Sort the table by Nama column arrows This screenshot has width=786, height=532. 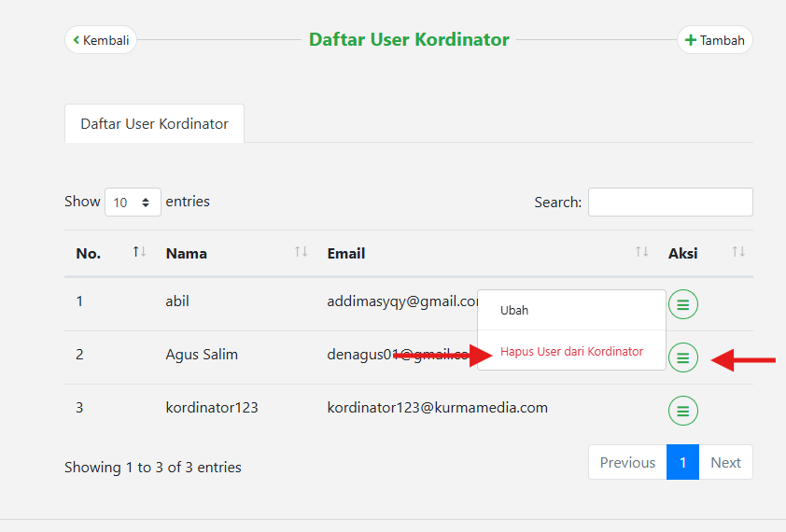(x=301, y=252)
